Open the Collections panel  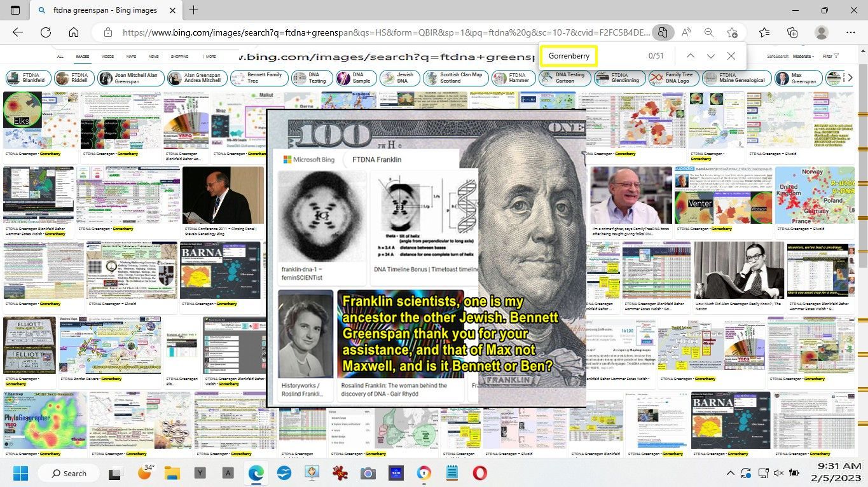(792, 32)
